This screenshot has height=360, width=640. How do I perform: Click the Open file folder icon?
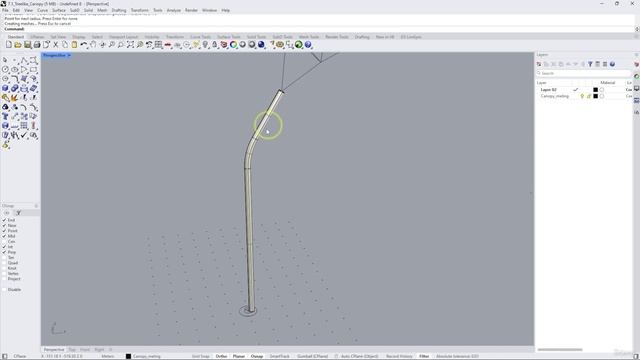(x=18, y=44)
